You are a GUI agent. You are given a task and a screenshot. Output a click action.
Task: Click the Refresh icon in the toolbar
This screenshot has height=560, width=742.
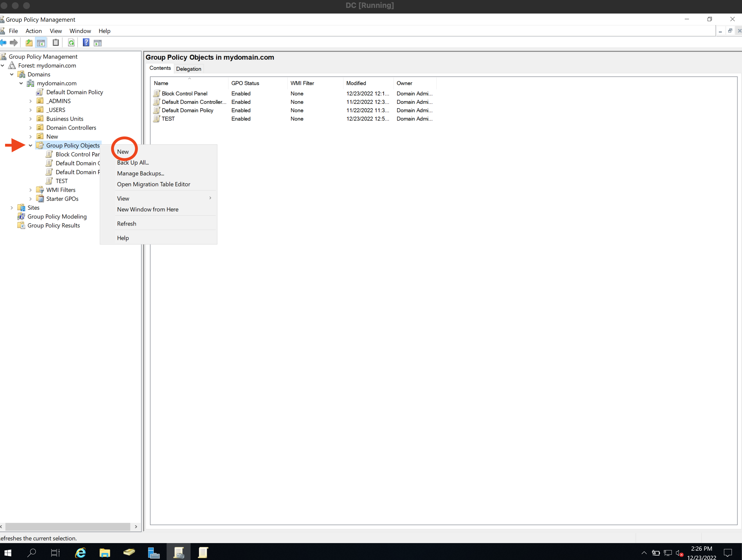click(71, 43)
